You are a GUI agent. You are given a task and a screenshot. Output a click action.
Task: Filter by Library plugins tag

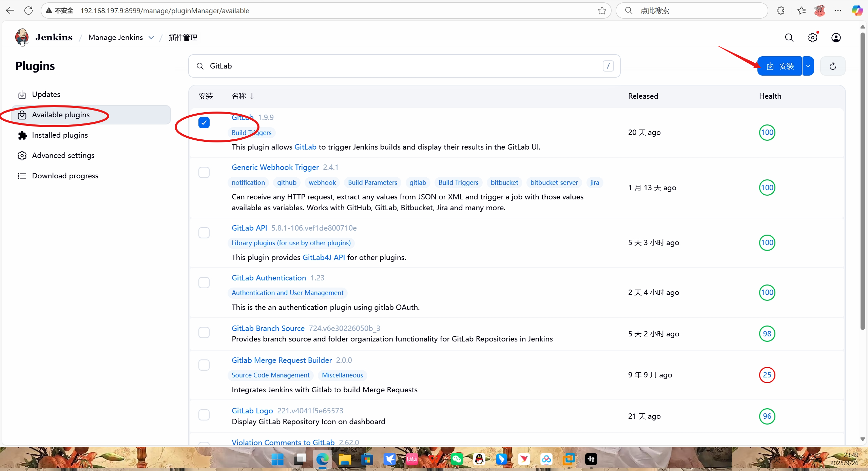(291, 243)
